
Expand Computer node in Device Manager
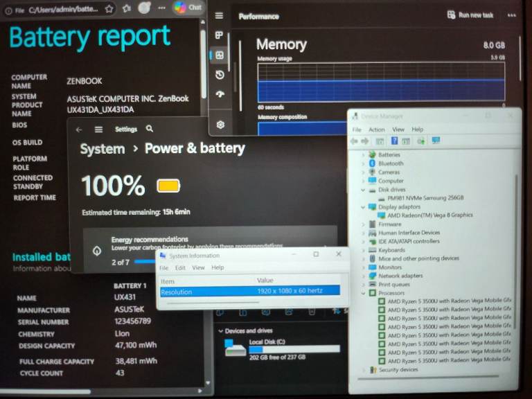[364, 181]
